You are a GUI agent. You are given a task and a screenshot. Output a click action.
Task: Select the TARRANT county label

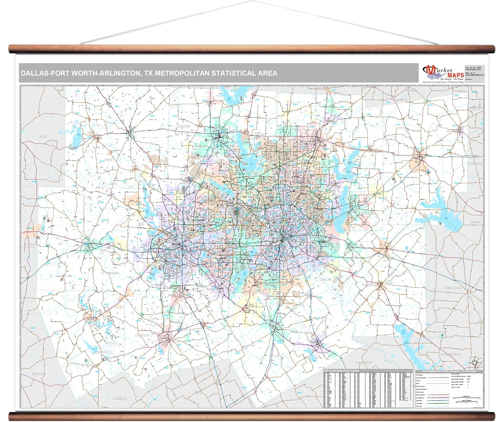tap(158, 284)
